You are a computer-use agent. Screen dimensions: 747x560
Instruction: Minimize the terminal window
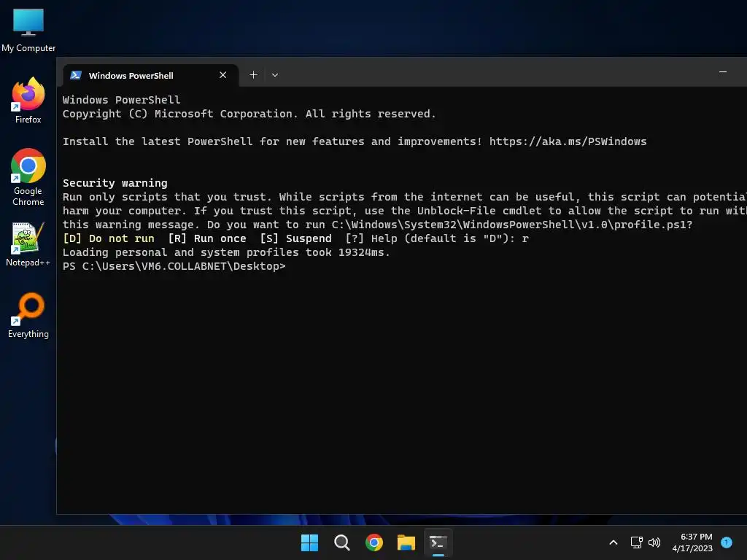click(x=723, y=72)
